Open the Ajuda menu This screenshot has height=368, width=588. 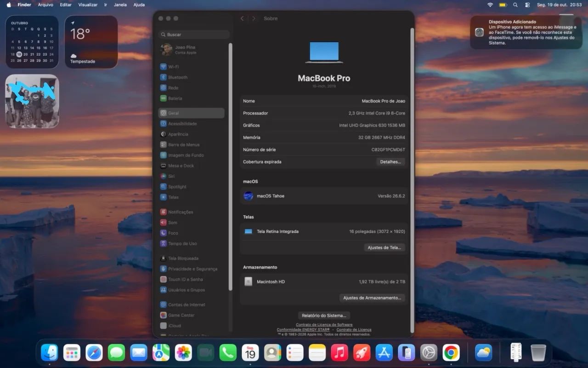click(x=139, y=5)
